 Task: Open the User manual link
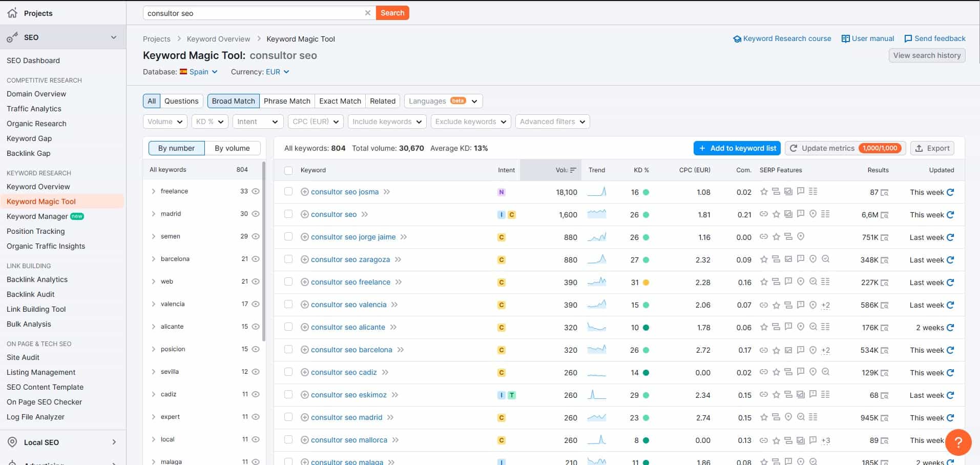point(867,38)
